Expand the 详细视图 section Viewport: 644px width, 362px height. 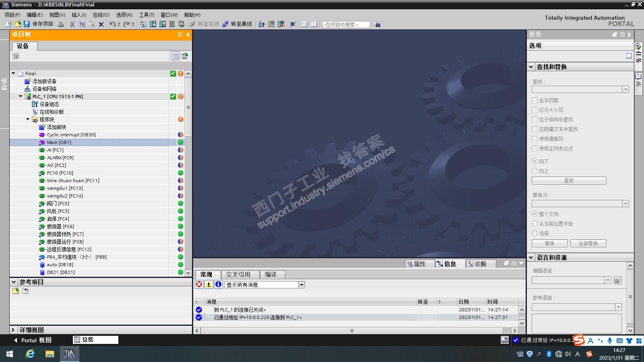point(13,330)
